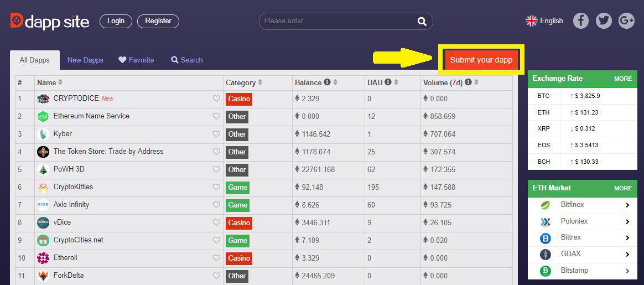Screen dimensions: 644x285
Task: Click the Balance column info icon
Action: pos(328,82)
